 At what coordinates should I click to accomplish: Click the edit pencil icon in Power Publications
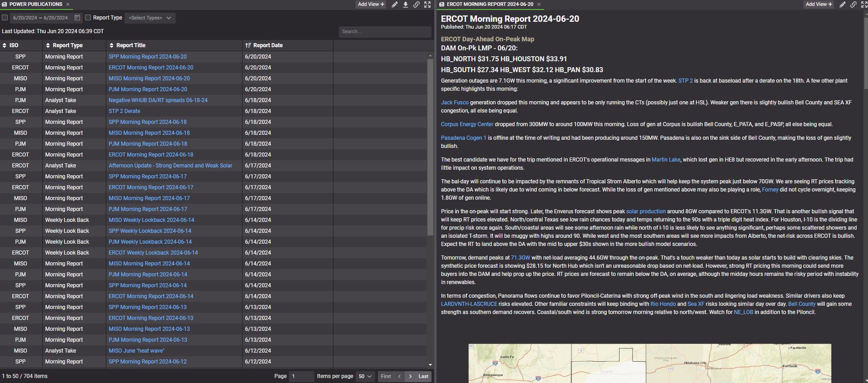coord(395,5)
